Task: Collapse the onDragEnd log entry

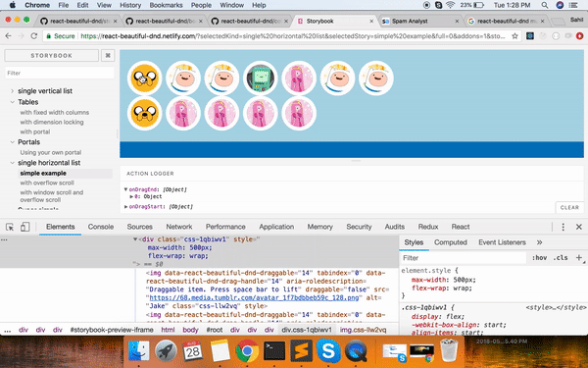Action: [x=126, y=189]
